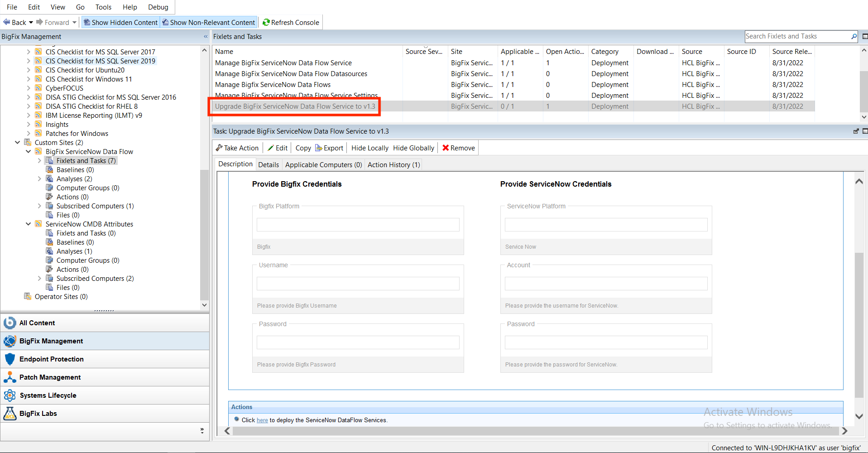The image size is (868, 453).
Task: Collapse the BigFix Management panel chevron
Action: 206,37
